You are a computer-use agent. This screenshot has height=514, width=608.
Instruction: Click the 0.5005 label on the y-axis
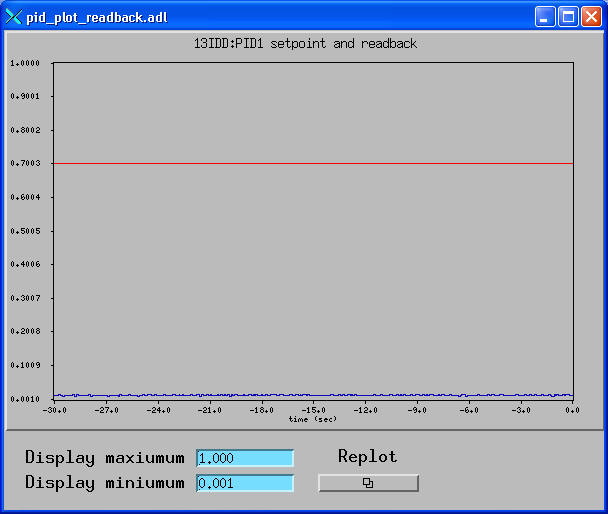(x=25, y=231)
